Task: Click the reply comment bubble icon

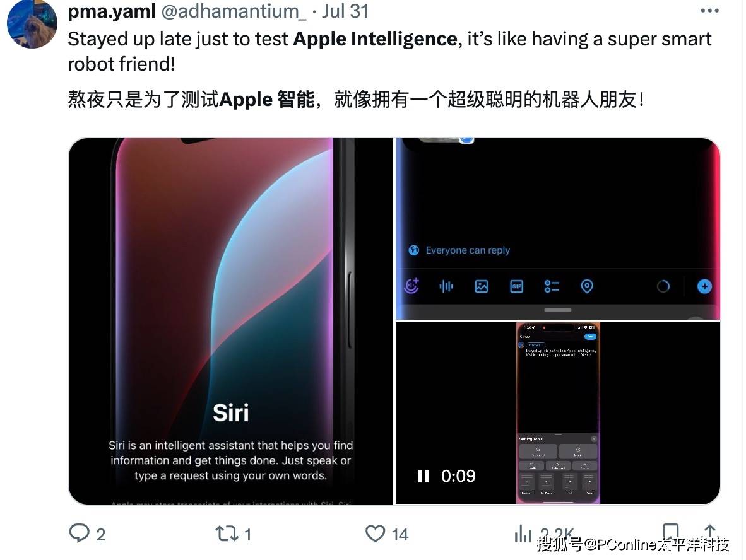Action: (x=79, y=534)
